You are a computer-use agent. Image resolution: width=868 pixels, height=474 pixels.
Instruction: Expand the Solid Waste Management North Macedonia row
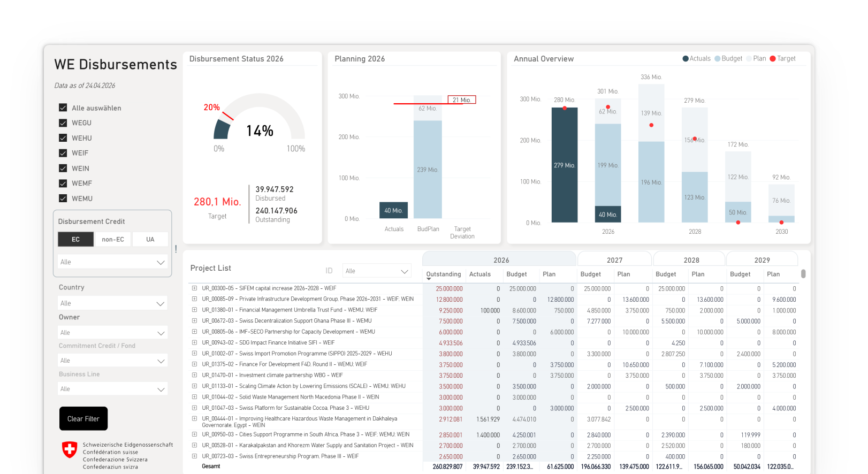pyautogui.click(x=194, y=397)
